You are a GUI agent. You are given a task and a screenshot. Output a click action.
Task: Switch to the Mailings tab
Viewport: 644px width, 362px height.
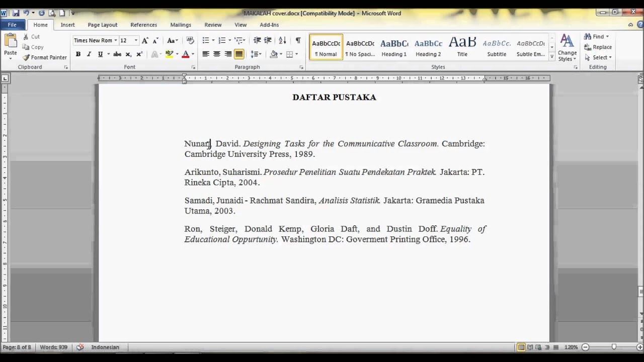point(181,25)
